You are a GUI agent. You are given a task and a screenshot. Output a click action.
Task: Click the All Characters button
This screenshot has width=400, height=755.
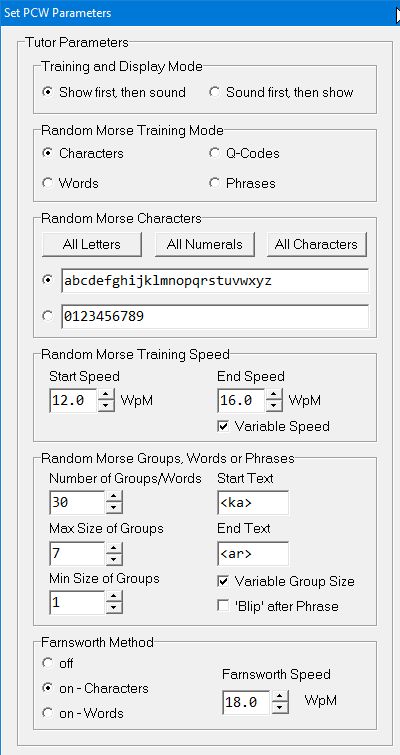[x=316, y=244]
